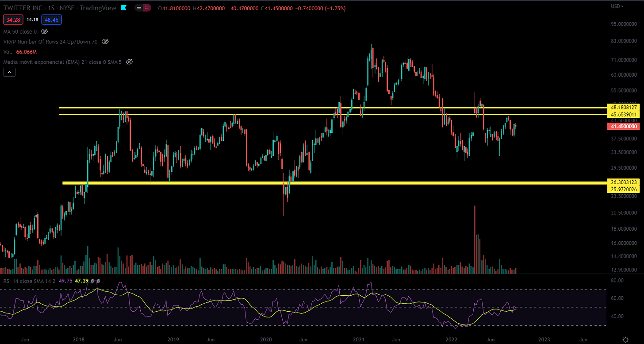Click the 80.00 RSI axis label
The width and height of the screenshot is (644, 344).
[617, 280]
